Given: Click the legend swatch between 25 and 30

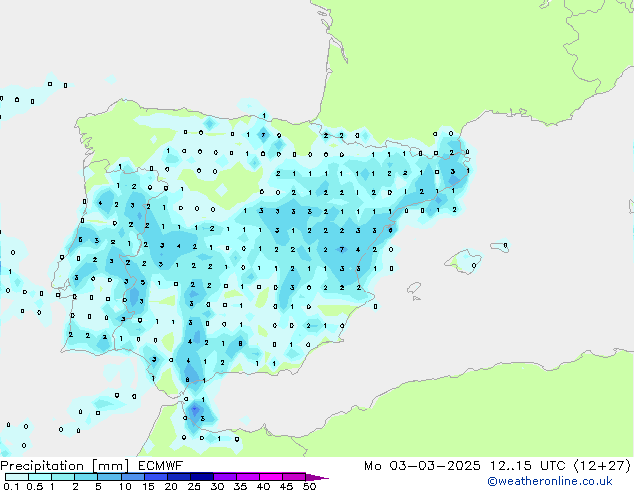Looking at the screenshot, I should (x=202, y=477).
